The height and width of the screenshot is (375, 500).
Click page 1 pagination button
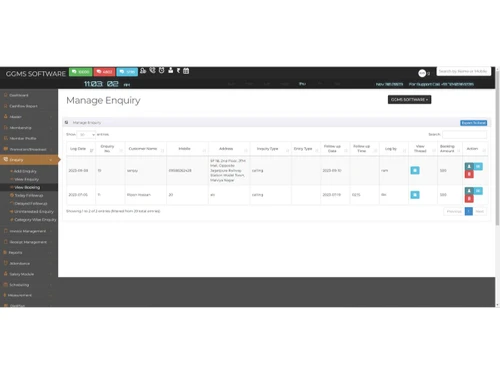pyautogui.click(x=469, y=211)
